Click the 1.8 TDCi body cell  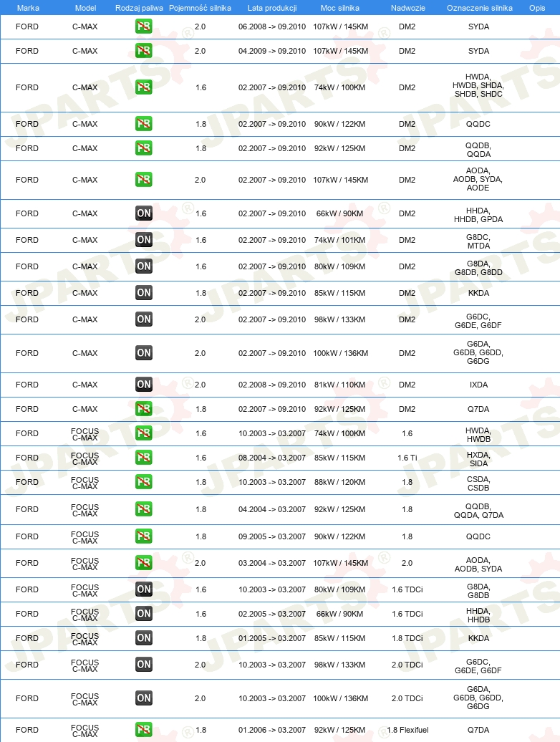coord(407,638)
